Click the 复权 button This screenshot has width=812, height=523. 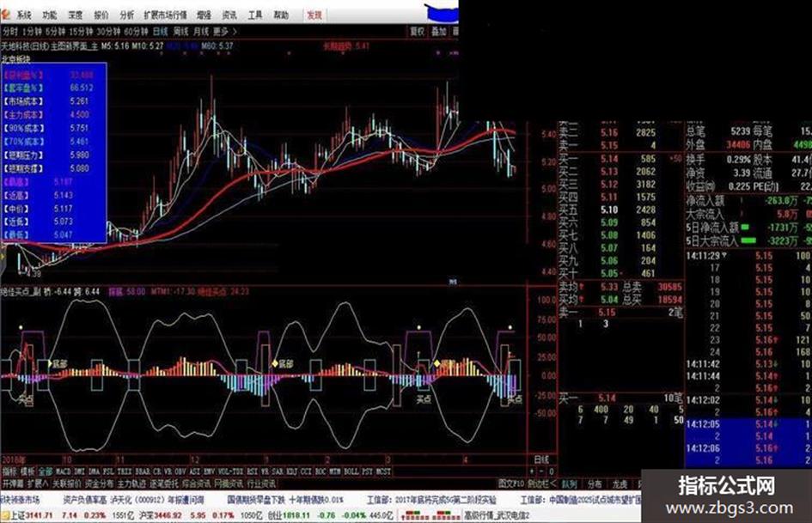tap(418, 32)
